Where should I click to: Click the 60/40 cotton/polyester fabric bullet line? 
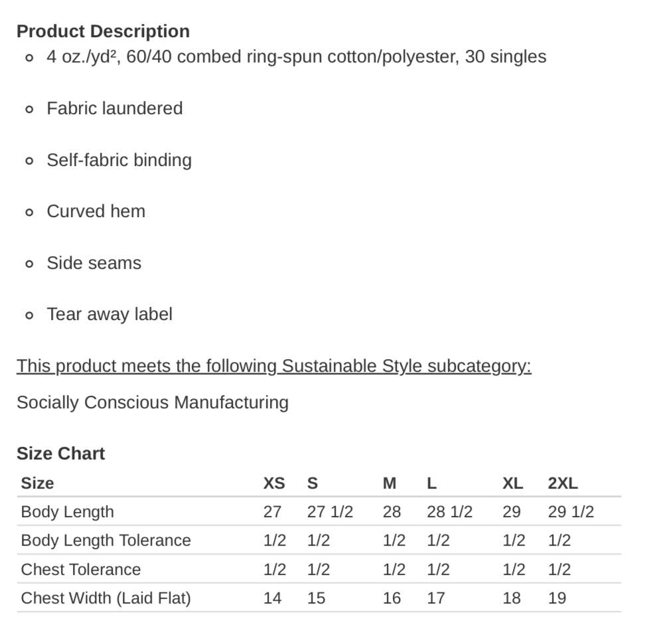296,56
